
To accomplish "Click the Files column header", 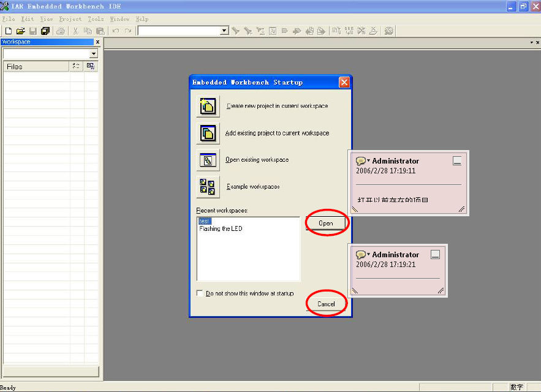I will tap(36, 67).
